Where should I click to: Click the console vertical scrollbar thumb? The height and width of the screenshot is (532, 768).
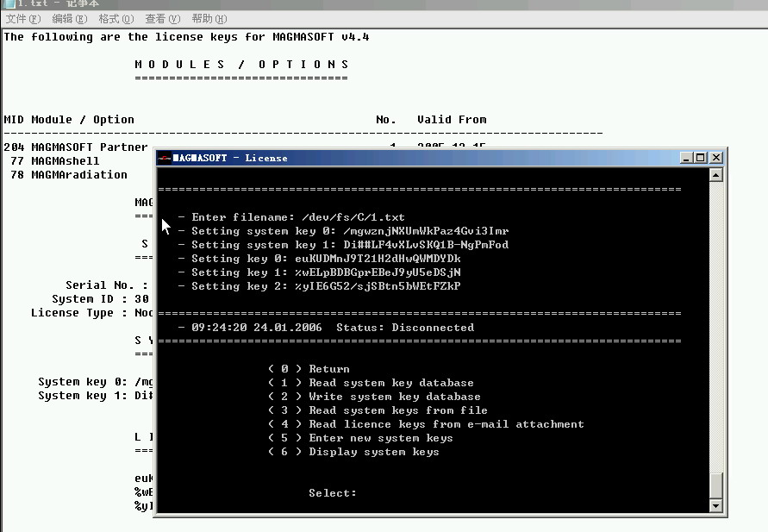click(716, 485)
